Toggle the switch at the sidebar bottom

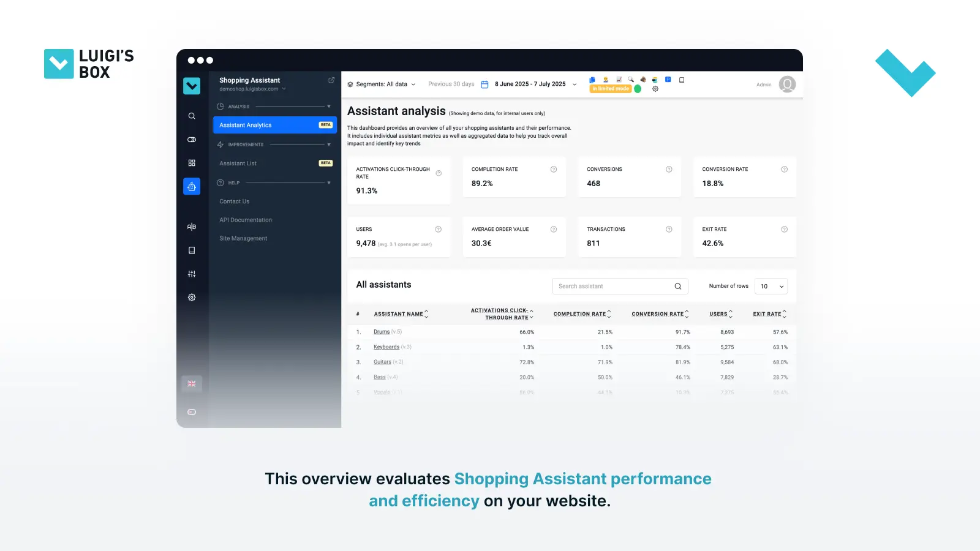tap(192, 412)
